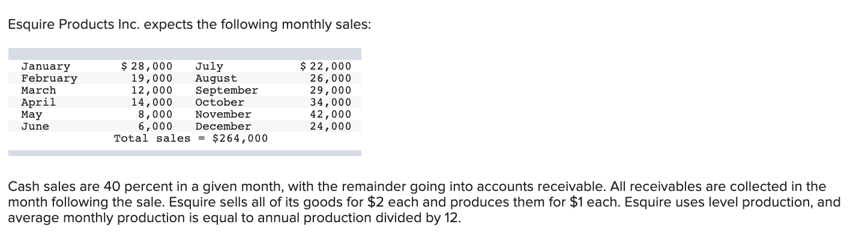Click September sales amount 29,000
868x239 pixels.
click(x=331, y=90)
